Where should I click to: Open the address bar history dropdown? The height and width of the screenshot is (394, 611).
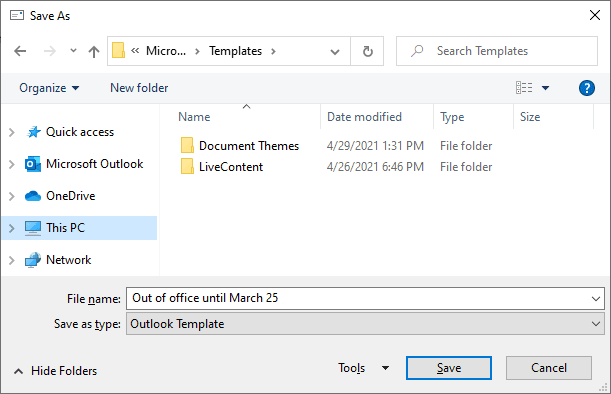click(335, 51)
